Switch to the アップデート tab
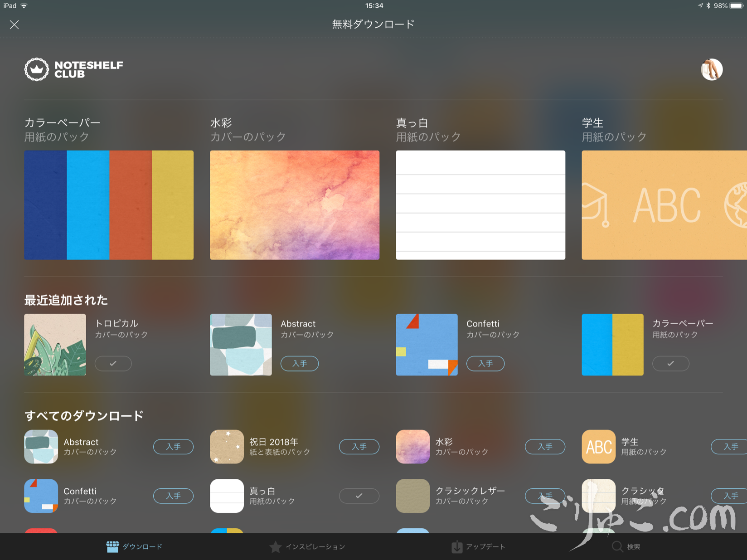 (x=478, y=547)
